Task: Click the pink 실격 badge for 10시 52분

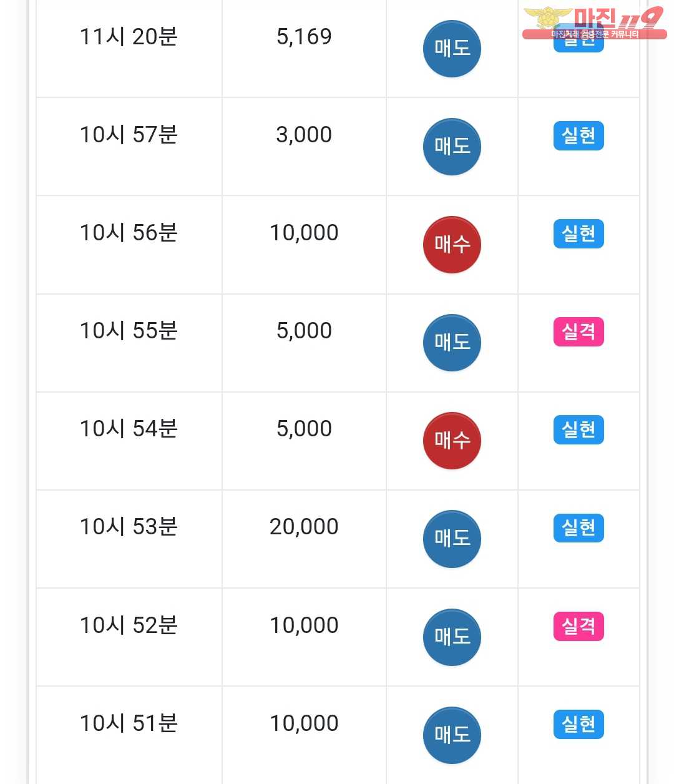Action: click(x=579, y=626)
